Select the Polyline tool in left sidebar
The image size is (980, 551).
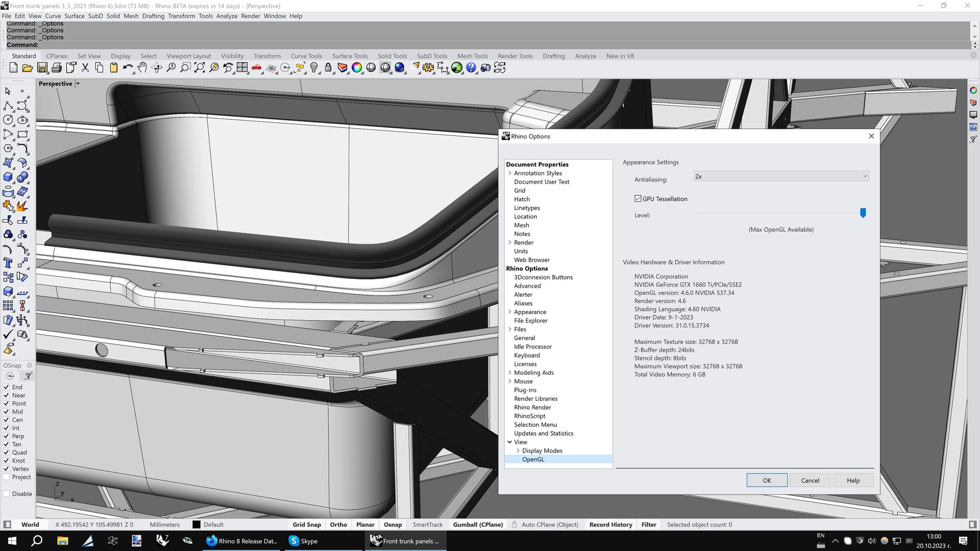8,106
